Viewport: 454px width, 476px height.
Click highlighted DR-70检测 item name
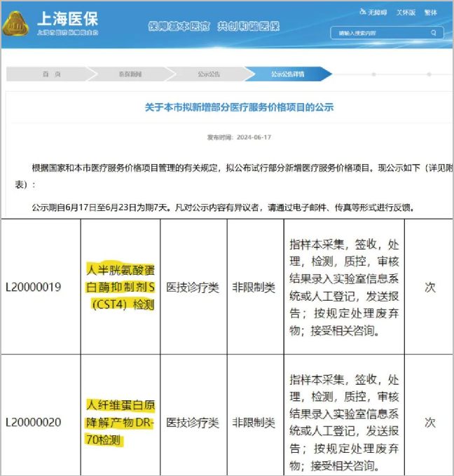(120, 423)
